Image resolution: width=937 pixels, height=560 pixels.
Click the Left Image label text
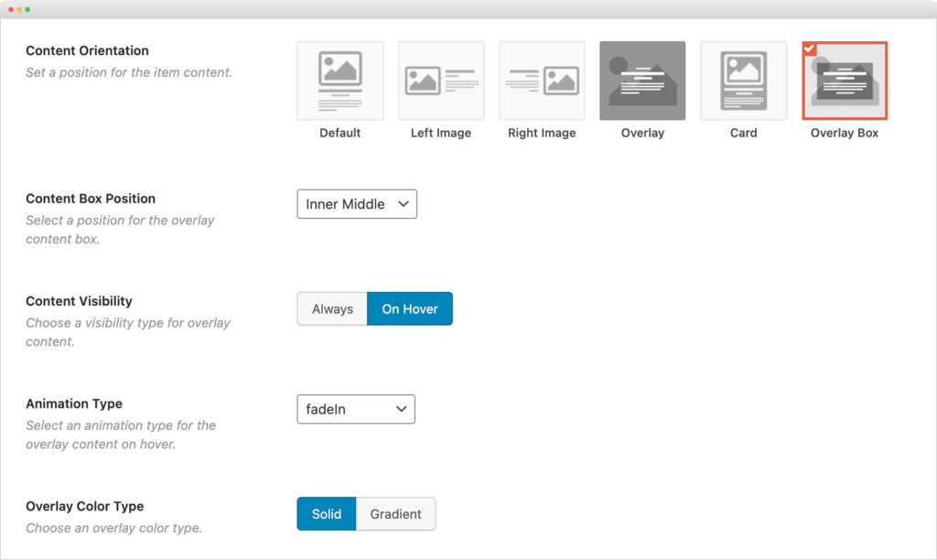441,134
